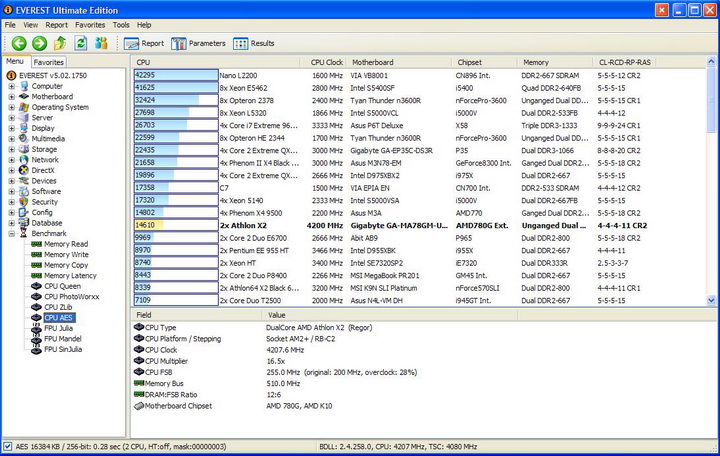Go forward with the green right arrow
Screen dimensions: 720x456
pyautogui.click(x=39, y=43)
